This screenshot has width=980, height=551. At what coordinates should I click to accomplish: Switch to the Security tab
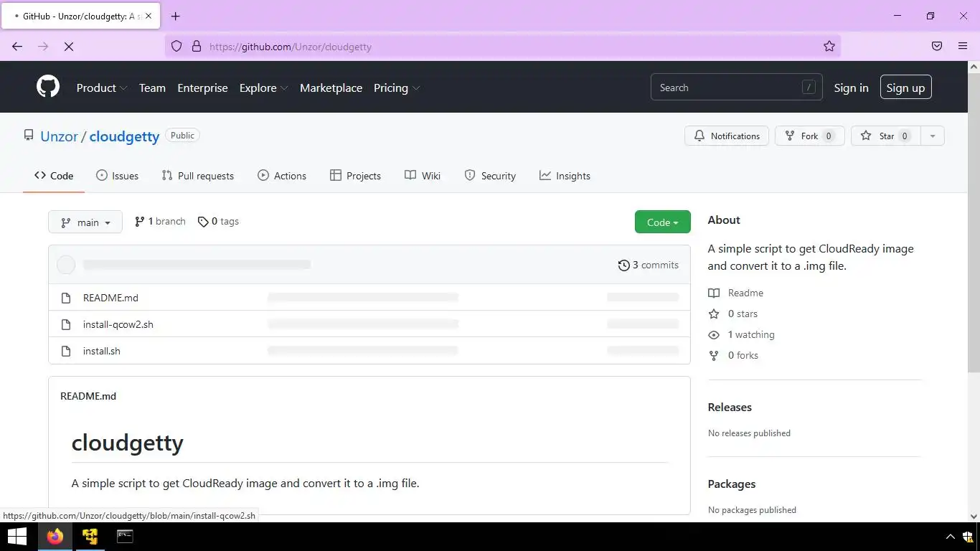point(490,176)
